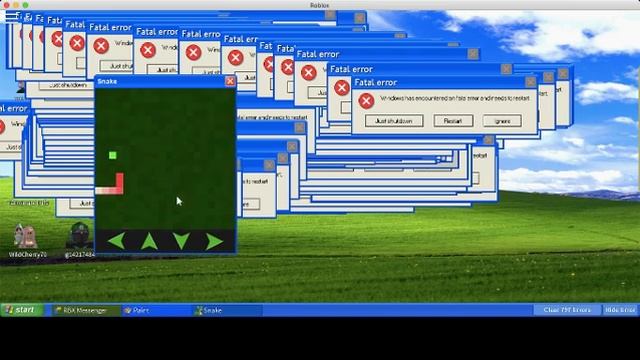The height and width of the screenshot is (360, 640).
Task: Close the Snake window
Action: [x=230, y=81]
